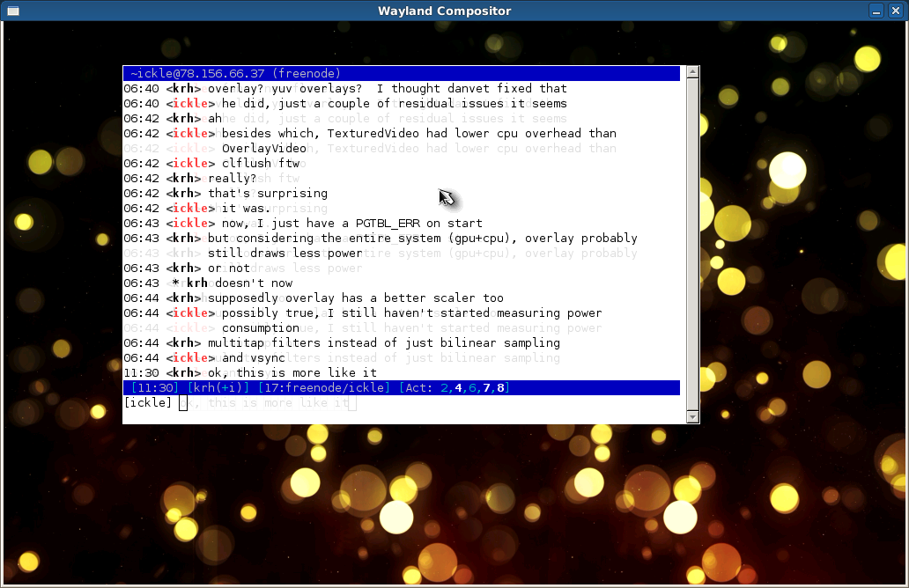Jump to activity window 2
Image resolution: width=909 pixels, height=588 pixels.
444,387
